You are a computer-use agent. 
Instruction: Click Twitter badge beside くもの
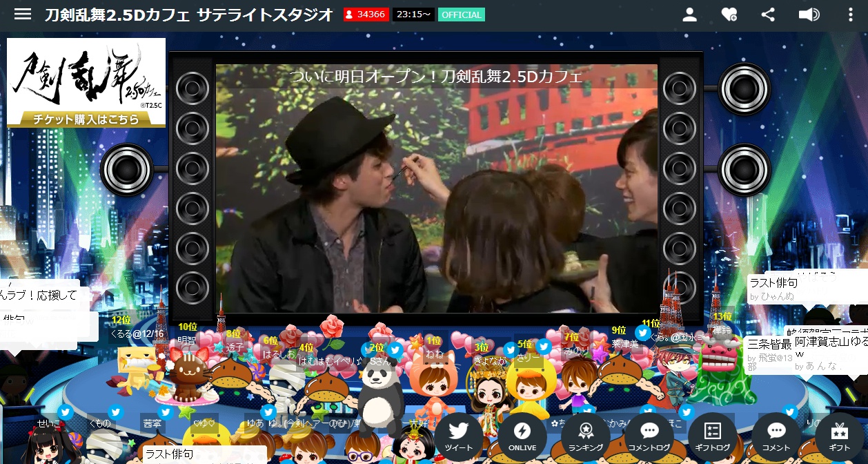point(115,412)
